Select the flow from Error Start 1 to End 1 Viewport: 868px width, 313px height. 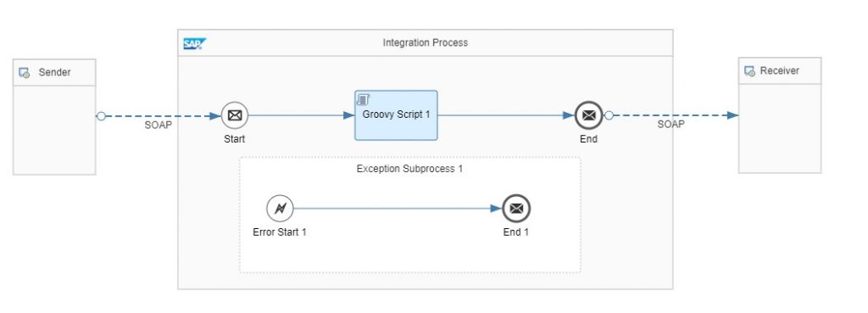[x=398, y=209]
